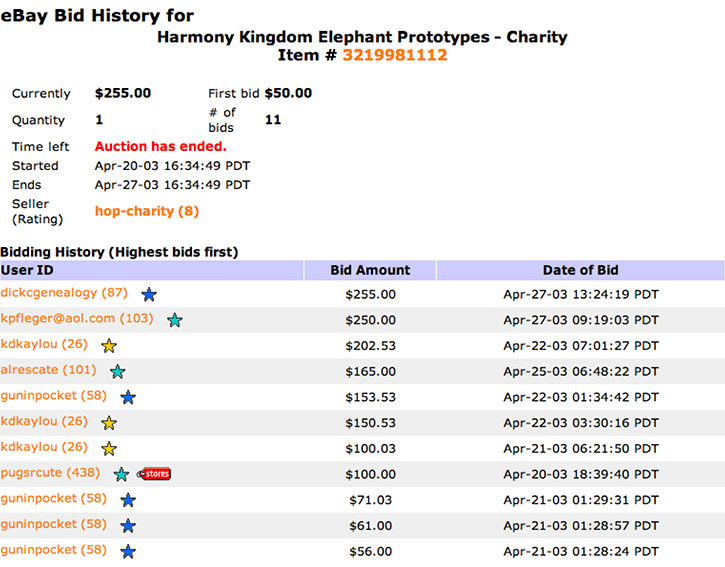Click the blue star in the $56.00 bid row
The width and height of the screenshot is (725, 567).
pyautogui.click(x=128, y=551)
